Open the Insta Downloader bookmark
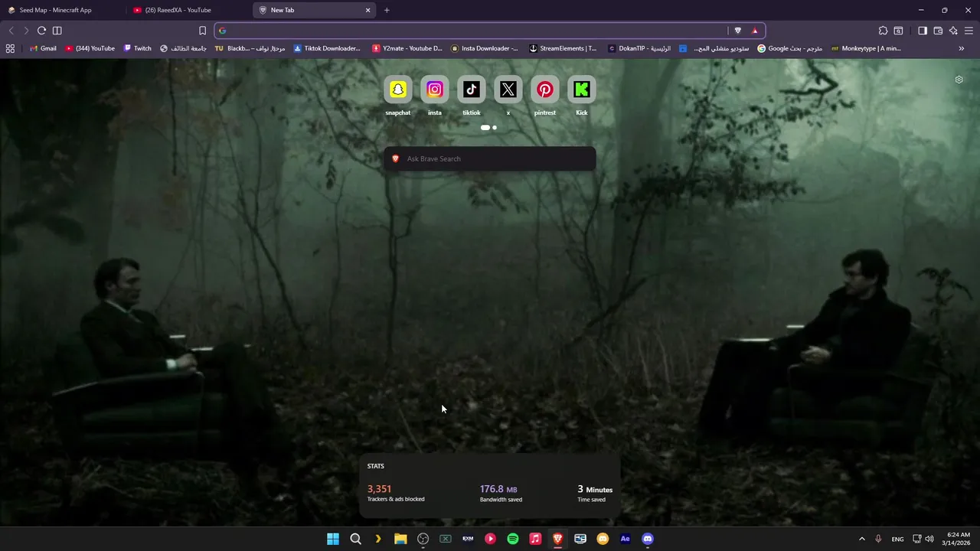This screenshot has width=980, height=551. pyautogui.click(x=485, y=48)
